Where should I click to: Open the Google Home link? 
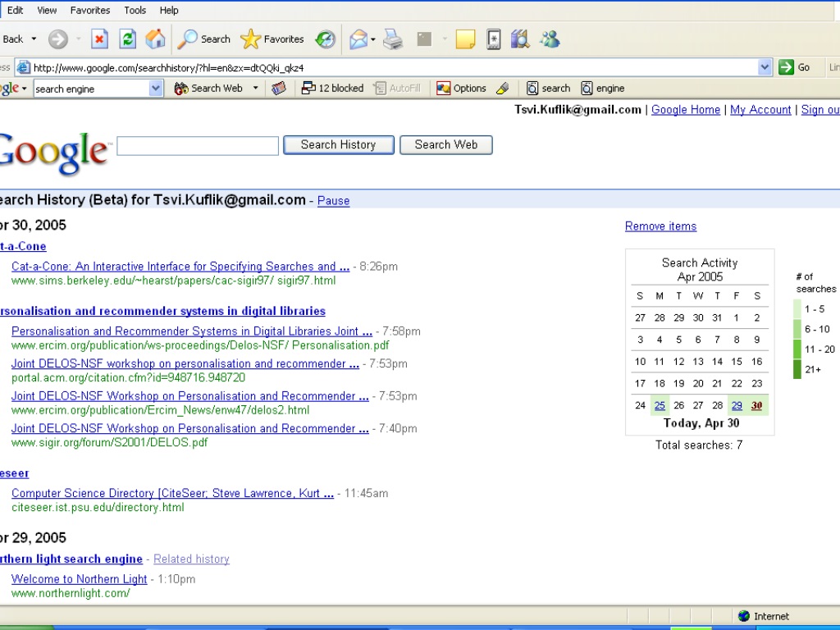click(686, 110)
